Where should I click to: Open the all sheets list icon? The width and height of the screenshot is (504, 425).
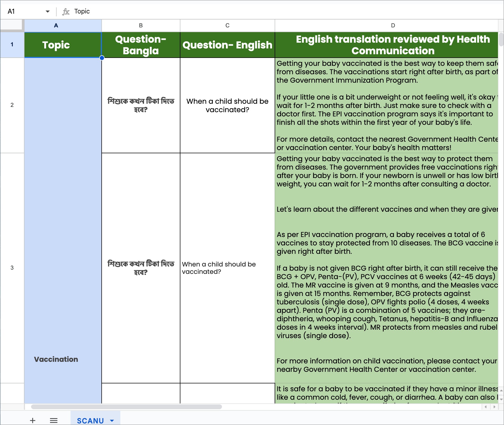point(54,421)
